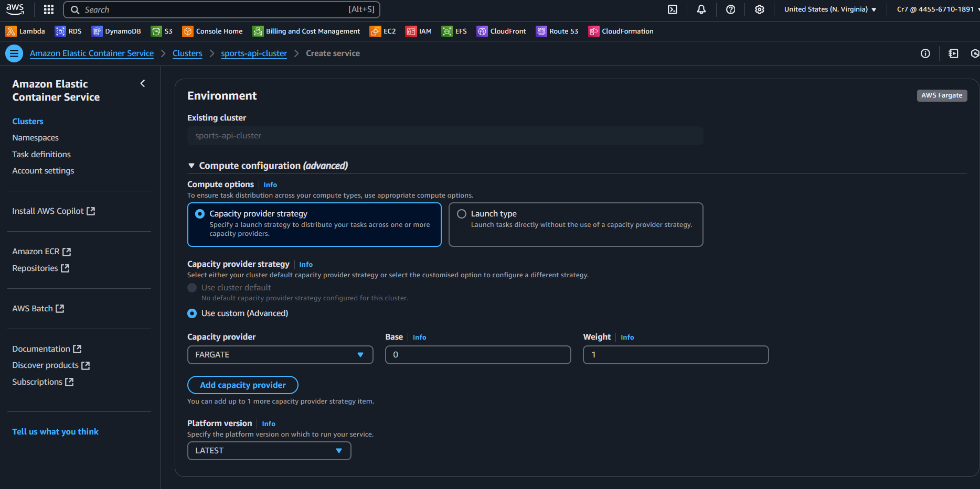Open the Cr7 account menu dropdown
The image size is (980, 489).
coord(937,9)
